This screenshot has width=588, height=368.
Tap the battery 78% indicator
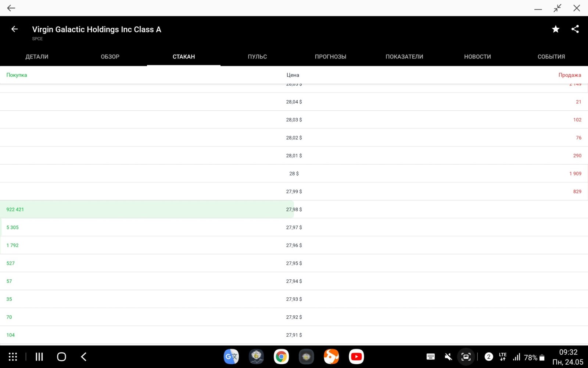(534, 357)
